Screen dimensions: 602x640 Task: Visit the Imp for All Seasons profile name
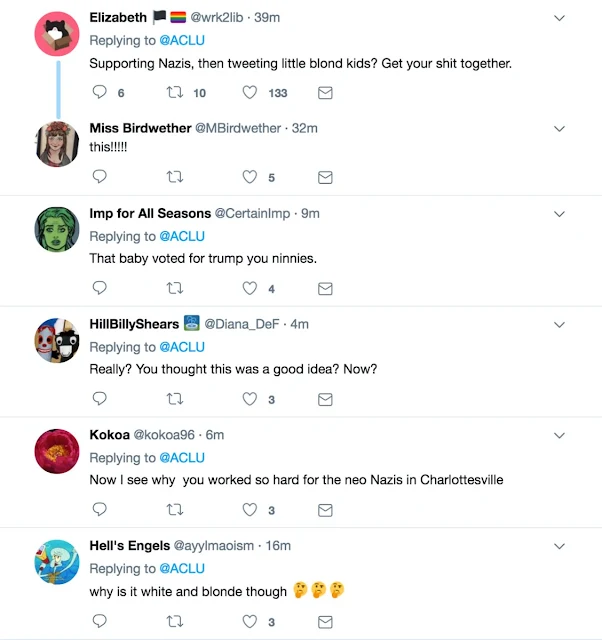tap(150, 213)
